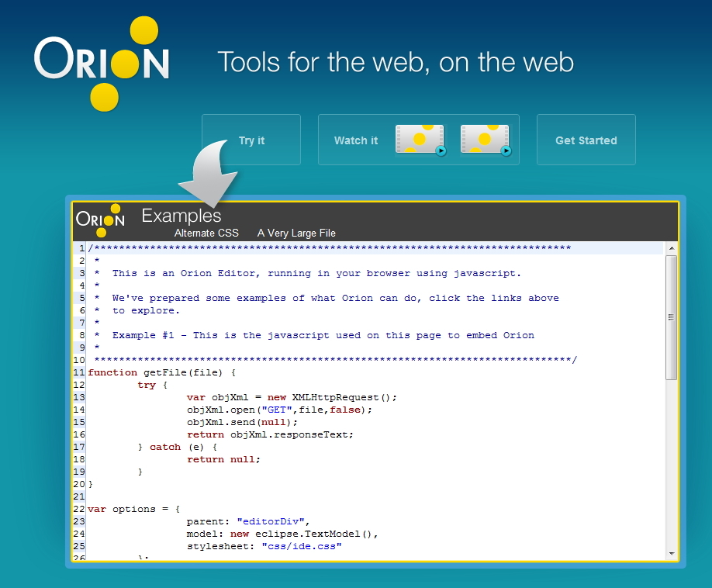Click the 'var options = {' line

[x=134, y=509]
